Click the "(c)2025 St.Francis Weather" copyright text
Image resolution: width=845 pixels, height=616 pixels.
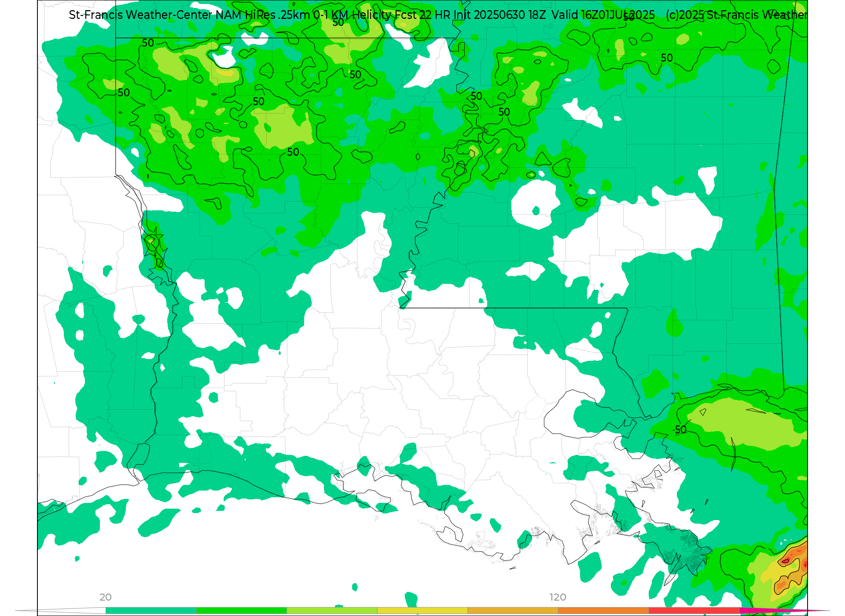(x=736, y=15)
